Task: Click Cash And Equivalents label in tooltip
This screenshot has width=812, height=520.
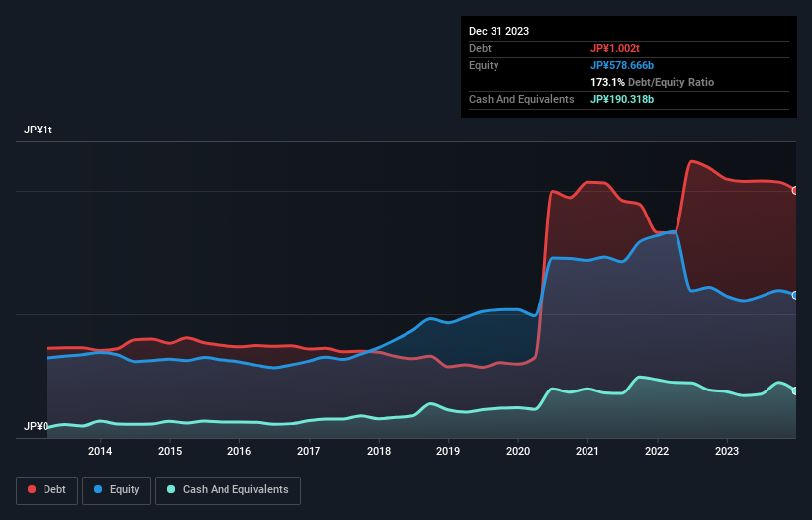Action: [521, 99]
